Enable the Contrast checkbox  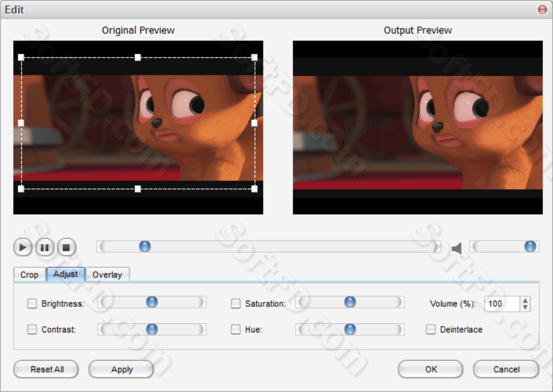[32, 329]
